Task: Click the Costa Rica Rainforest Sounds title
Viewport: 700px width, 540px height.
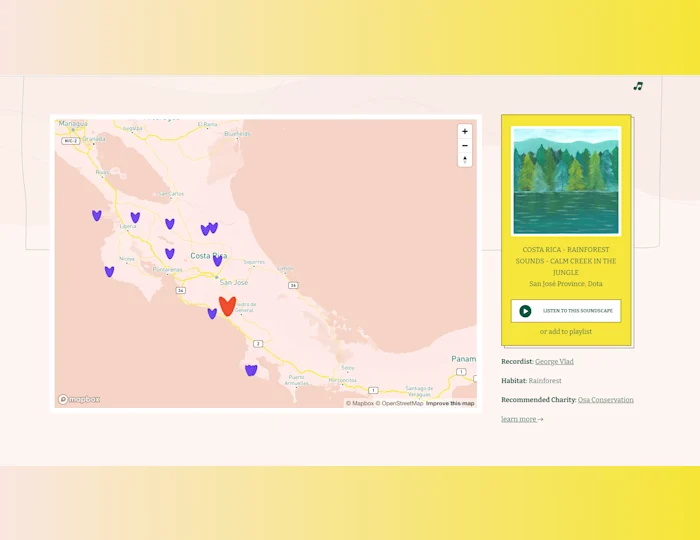Action: [566, 261]
